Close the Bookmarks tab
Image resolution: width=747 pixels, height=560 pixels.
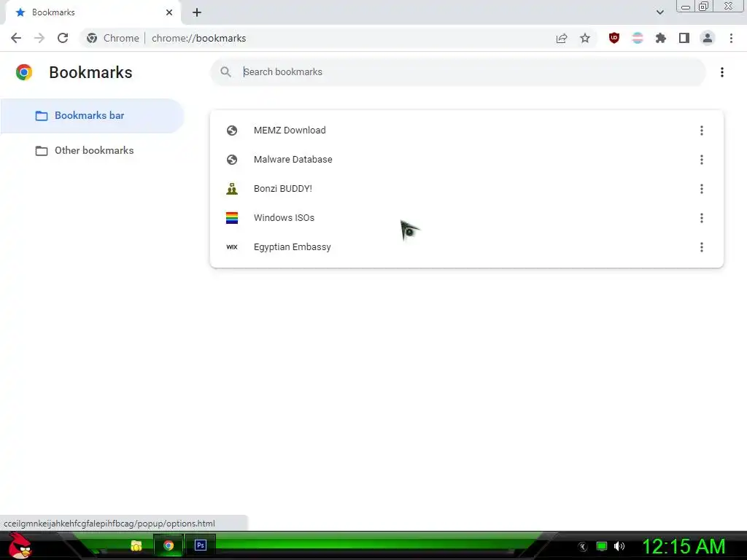coord(169,12)
